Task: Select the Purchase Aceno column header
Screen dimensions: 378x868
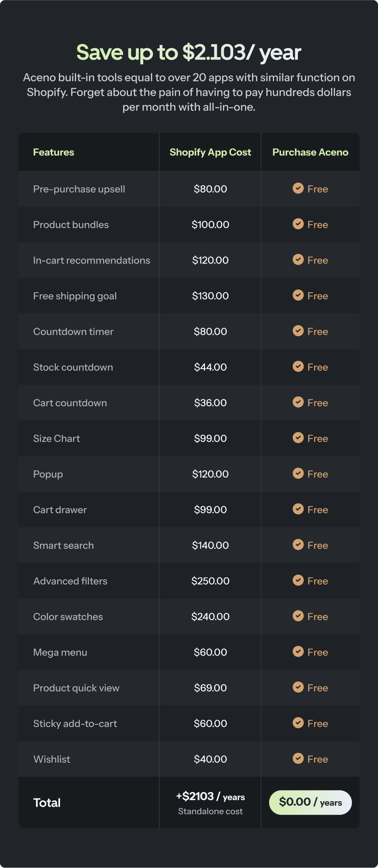Action: pos(310,152)
